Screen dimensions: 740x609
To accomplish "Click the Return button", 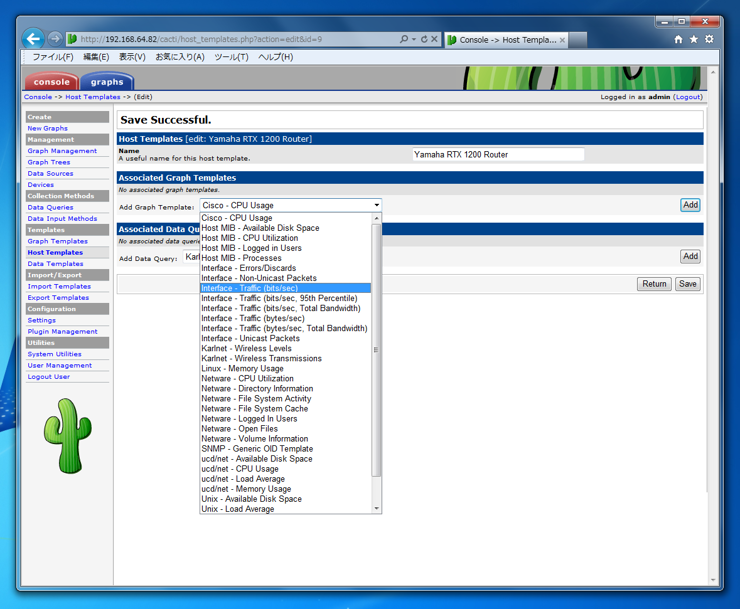I will (654, 284).
